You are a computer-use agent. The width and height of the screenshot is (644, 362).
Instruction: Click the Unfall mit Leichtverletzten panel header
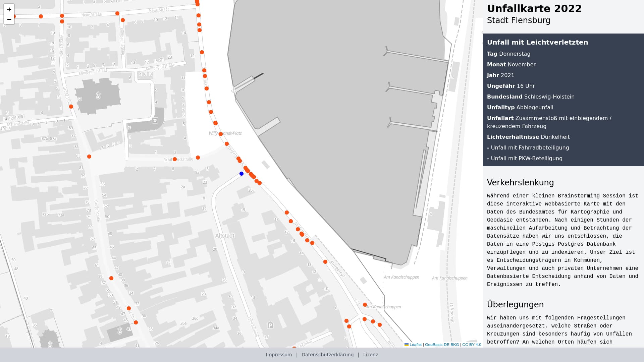click(538, 42)
